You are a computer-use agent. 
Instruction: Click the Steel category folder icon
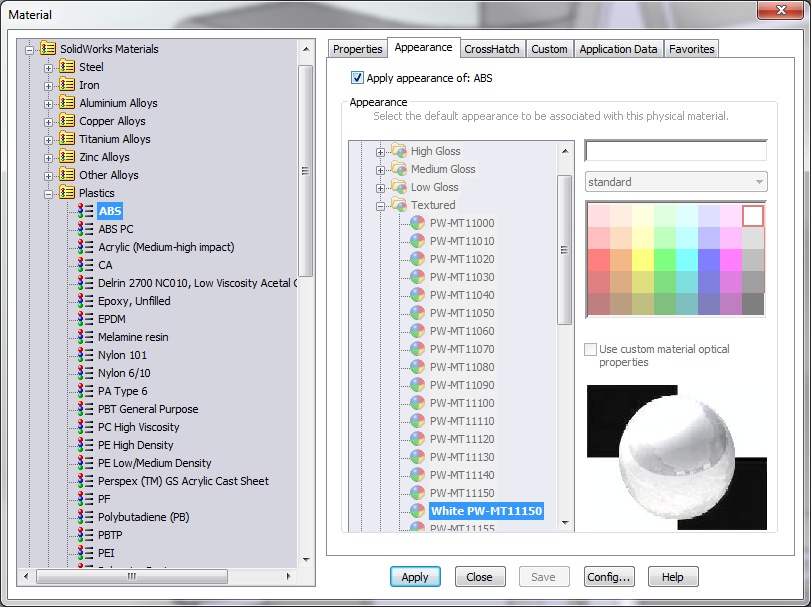(67, 66)
